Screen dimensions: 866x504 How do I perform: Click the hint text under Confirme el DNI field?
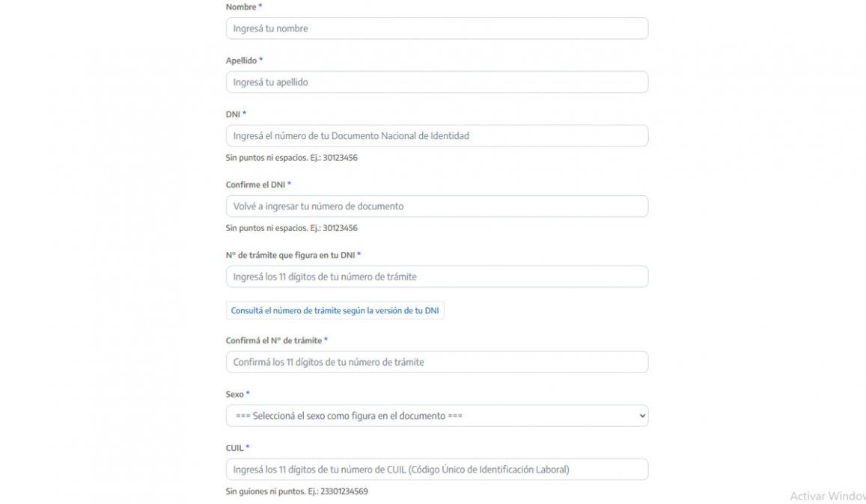tap(291, 228)
